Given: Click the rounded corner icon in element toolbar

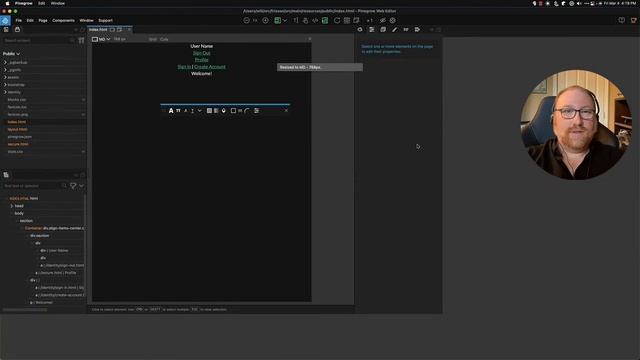Looking at the screenshot, I should click(x=247, y=111).
